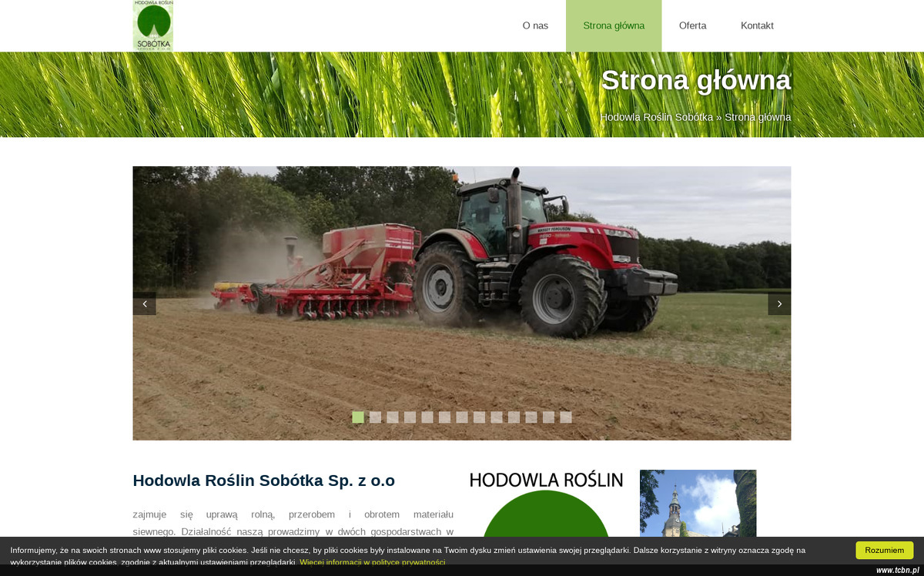Image resolution: width=924 pixels, height=576 pixels.
Task: Pick the tenth slide indicator dot
Action: (514, 417)
